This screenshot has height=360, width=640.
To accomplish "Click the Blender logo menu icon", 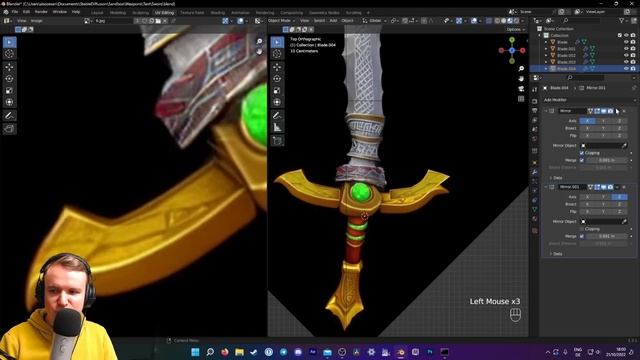I will pyautogui.click(x=6, y=12).
